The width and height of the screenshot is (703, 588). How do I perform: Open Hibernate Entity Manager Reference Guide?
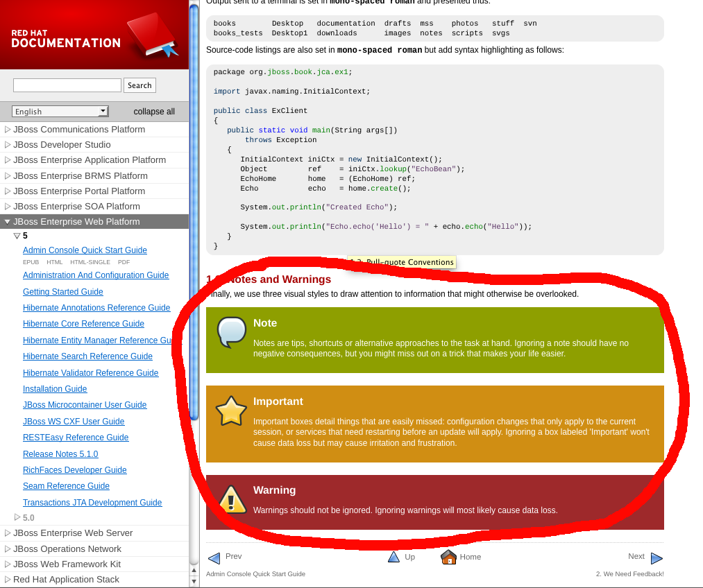[97, 340]
